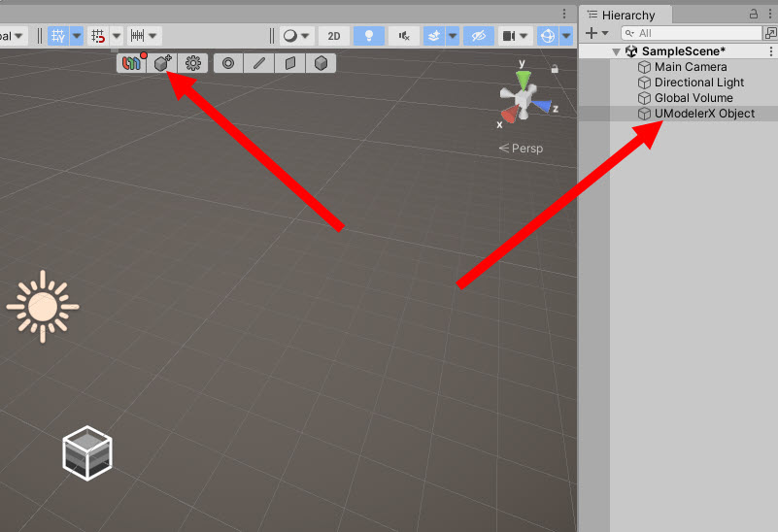Lock the Hierarchy panel

(753, 14)
